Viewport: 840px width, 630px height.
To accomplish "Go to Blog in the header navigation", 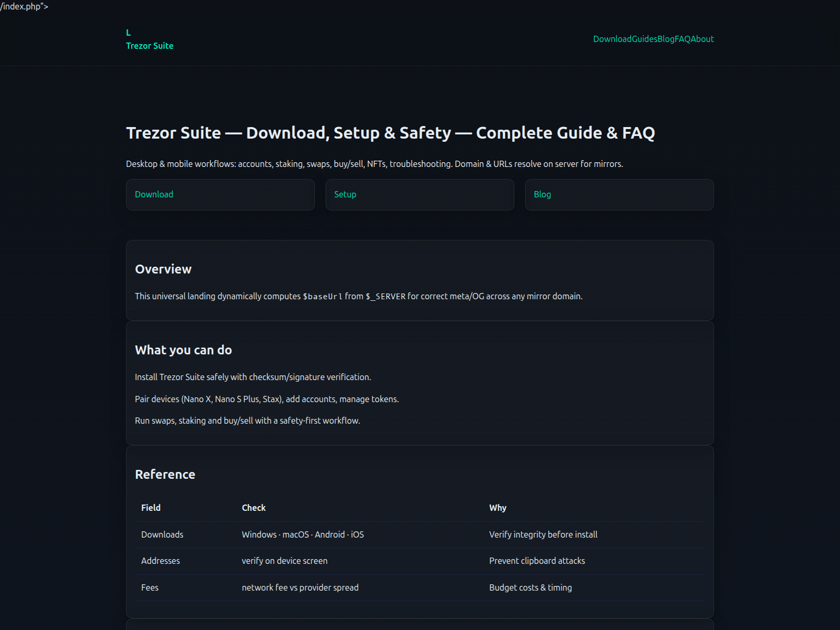I will 666,39.
